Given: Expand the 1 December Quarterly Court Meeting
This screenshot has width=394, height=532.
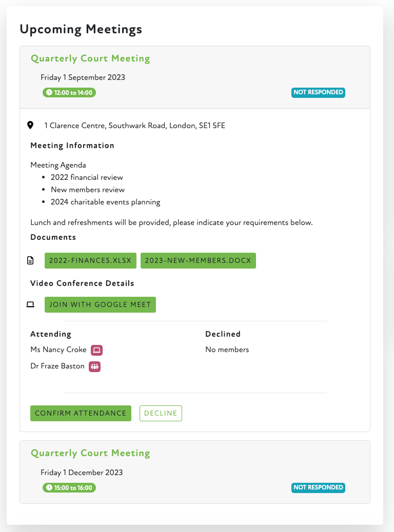Looking at the screenshot, I should 90,454.
